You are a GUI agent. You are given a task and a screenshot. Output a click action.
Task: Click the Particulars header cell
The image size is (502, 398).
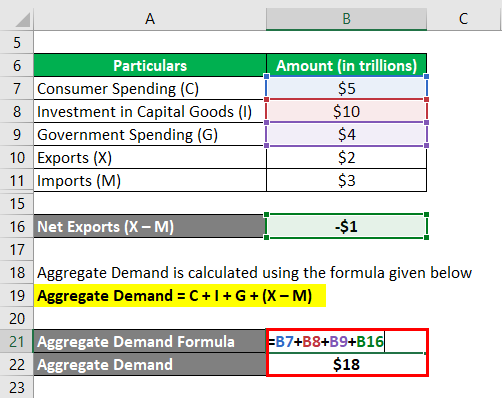(x=150, y=65)
